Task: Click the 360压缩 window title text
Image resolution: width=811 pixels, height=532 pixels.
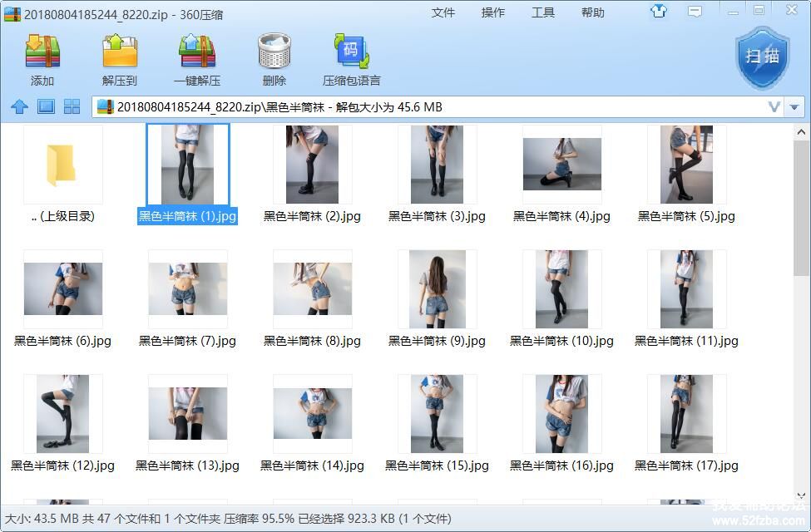Action: click(x=201, y=14)
